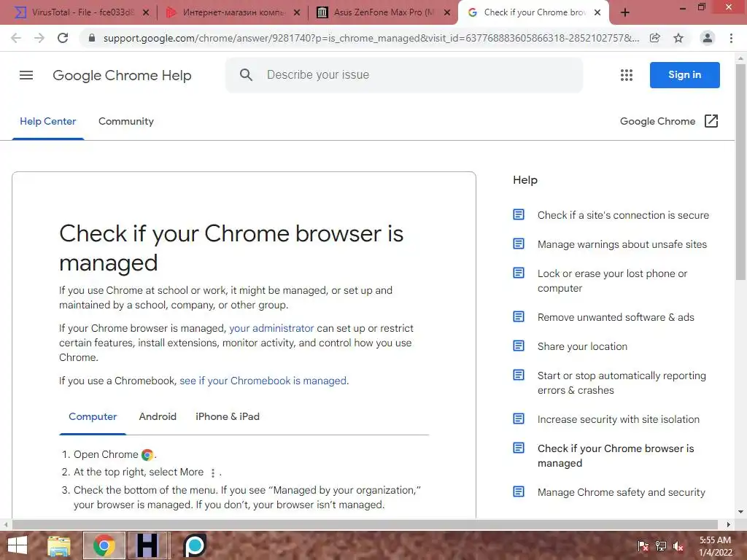Click the search magnifier icon
Viewport: 747px width, 560px height.
pos(246,75)
